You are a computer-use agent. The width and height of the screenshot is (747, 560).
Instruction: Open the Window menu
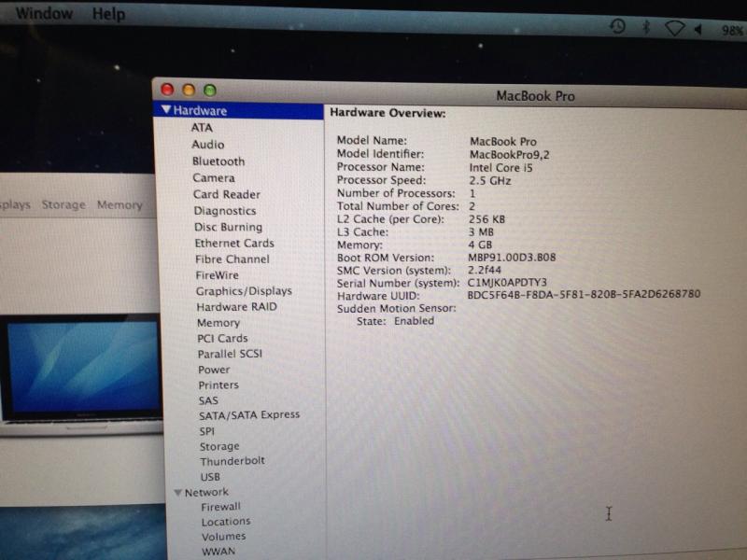(44, 13)
